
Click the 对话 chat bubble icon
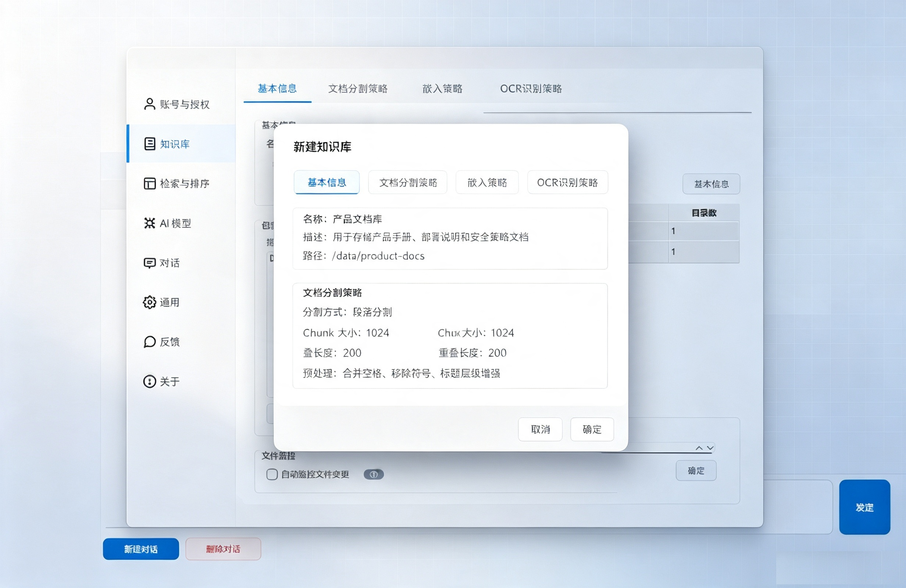150,263
